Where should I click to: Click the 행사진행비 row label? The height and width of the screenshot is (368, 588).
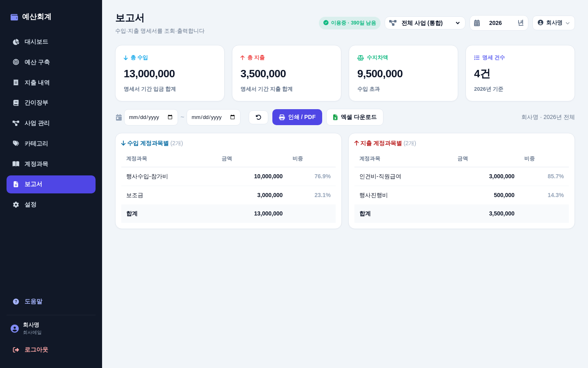point(374,195)
